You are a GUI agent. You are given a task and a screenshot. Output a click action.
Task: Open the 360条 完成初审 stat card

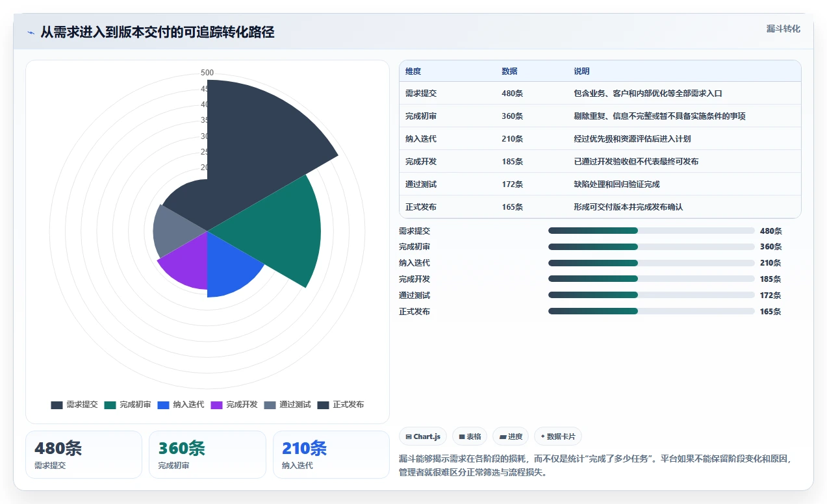[207, 455]
